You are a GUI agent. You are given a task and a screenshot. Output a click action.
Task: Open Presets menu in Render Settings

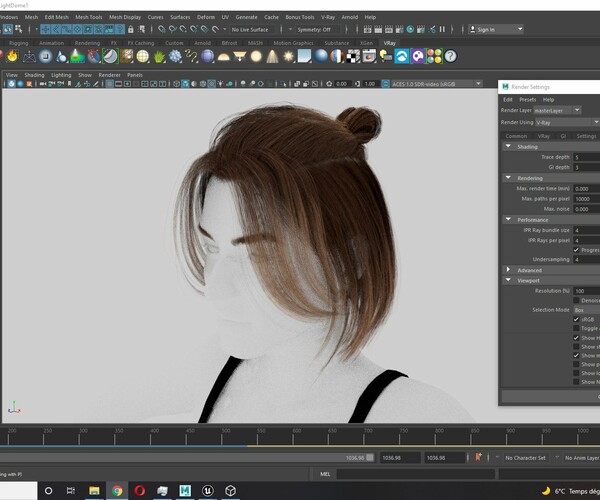[x=528, y=99]
